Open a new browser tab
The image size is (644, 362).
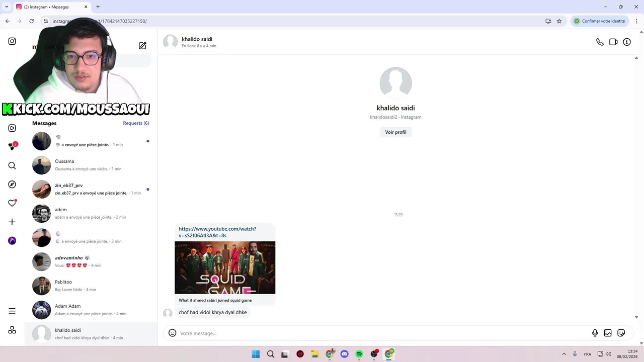point(98,7)
